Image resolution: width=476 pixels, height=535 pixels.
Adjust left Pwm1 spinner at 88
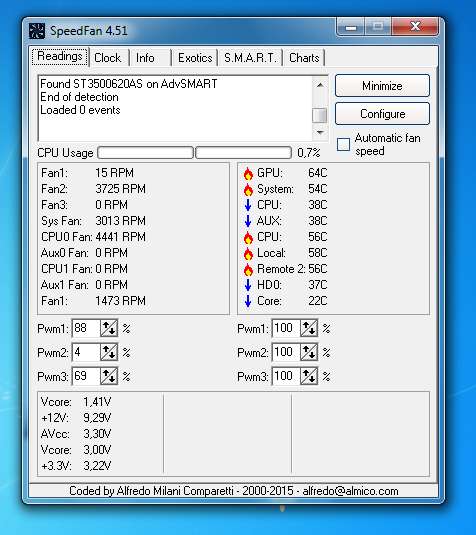[x=109, y=328]
